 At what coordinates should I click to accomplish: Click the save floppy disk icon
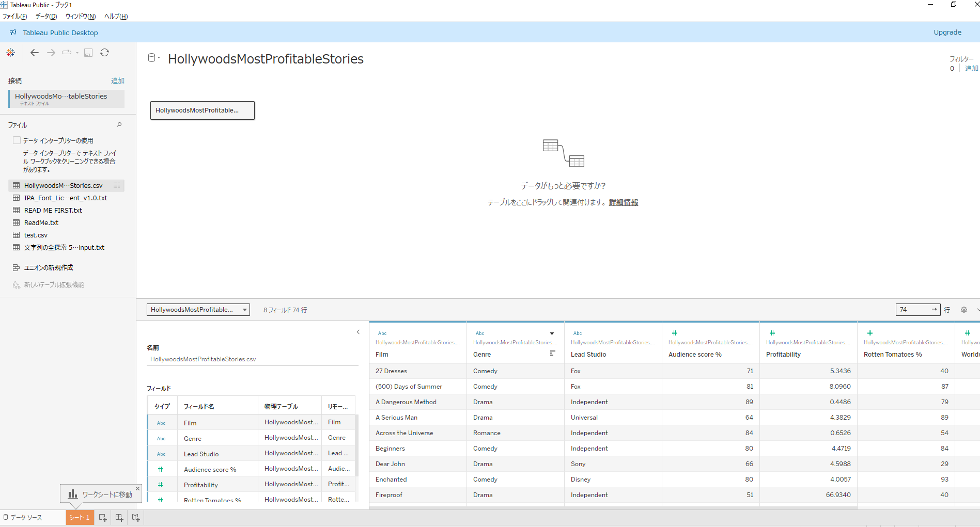pyautogui.click(x=88, y=53)
